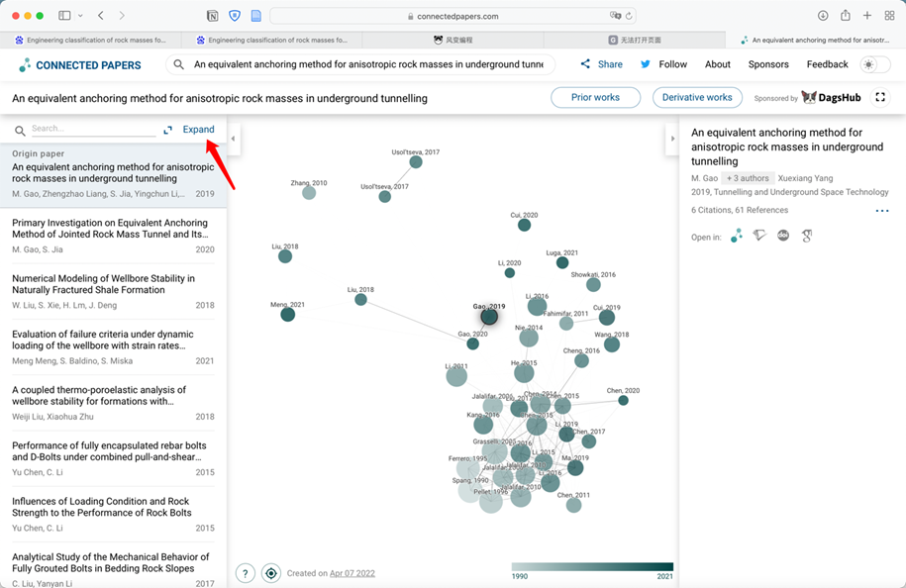Click the paper list search field
This screenshot has width=906, height=588.
92,129
